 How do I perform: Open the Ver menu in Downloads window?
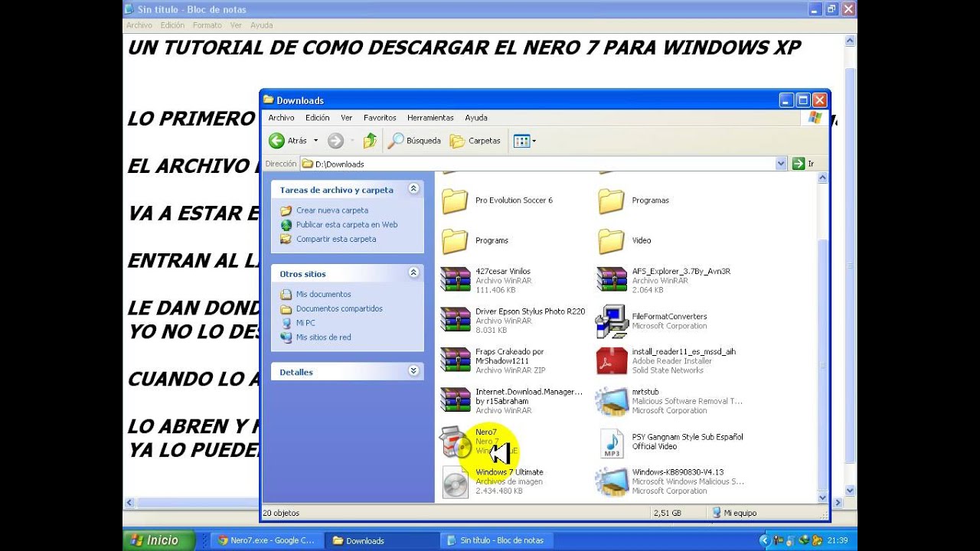[346, 118]
